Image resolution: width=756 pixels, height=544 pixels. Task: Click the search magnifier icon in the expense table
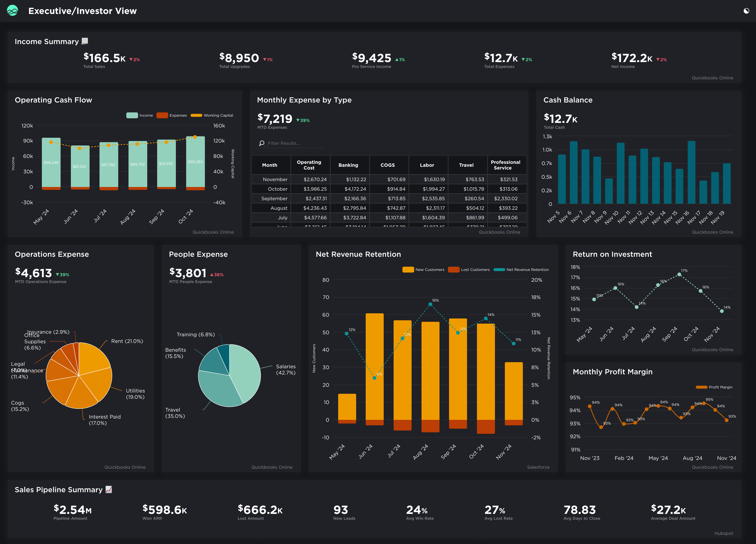(x=262, y=143)
